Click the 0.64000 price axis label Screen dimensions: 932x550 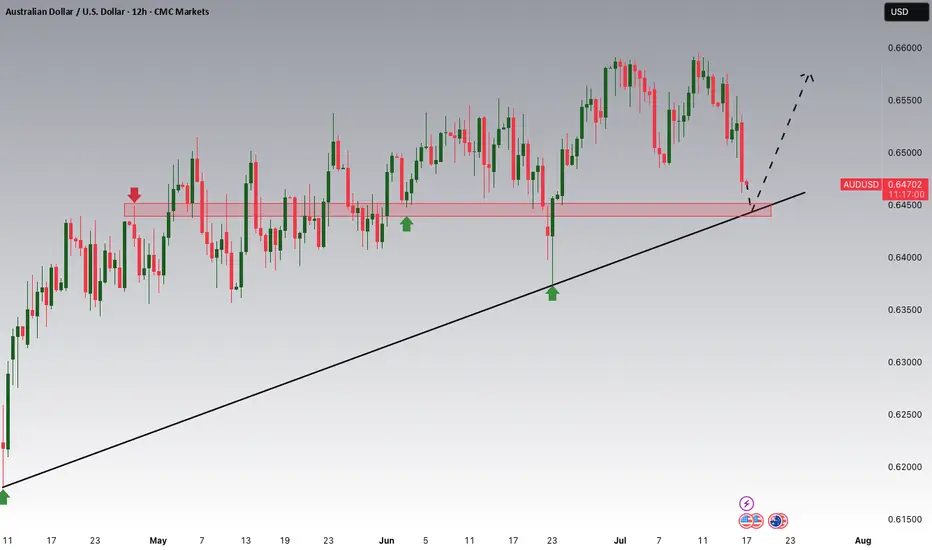(x=905, y=257)
